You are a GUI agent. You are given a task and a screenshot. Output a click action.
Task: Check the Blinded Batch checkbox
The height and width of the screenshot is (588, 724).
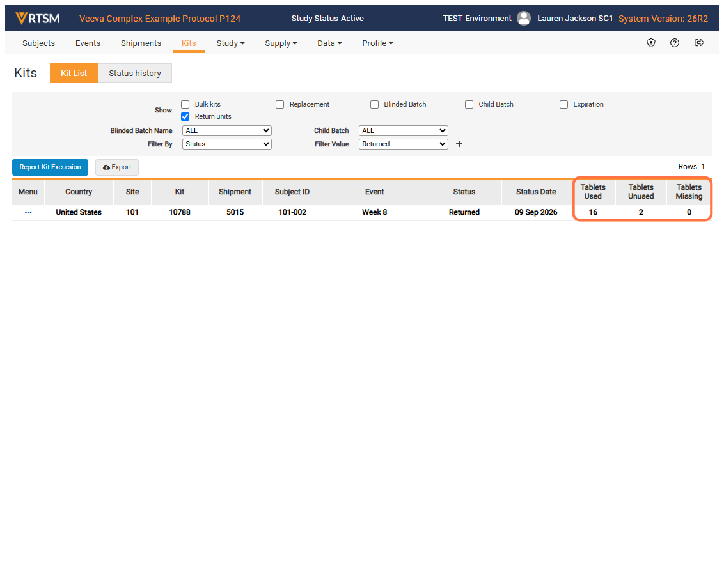[x=374, y=104]
